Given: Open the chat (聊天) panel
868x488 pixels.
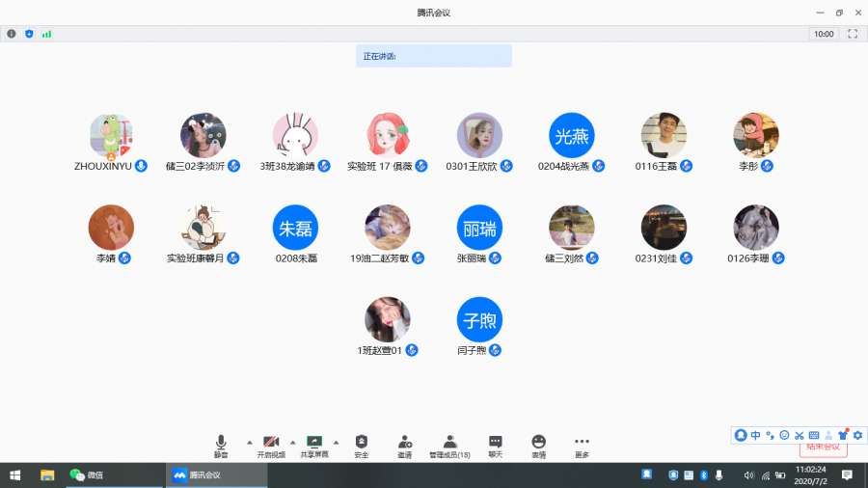Looking at the screenshot, I should tap(495, 445).
